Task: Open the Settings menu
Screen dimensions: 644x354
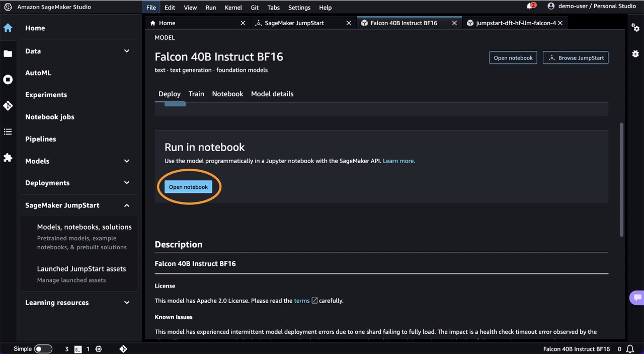Action: [x=299, y=8]
